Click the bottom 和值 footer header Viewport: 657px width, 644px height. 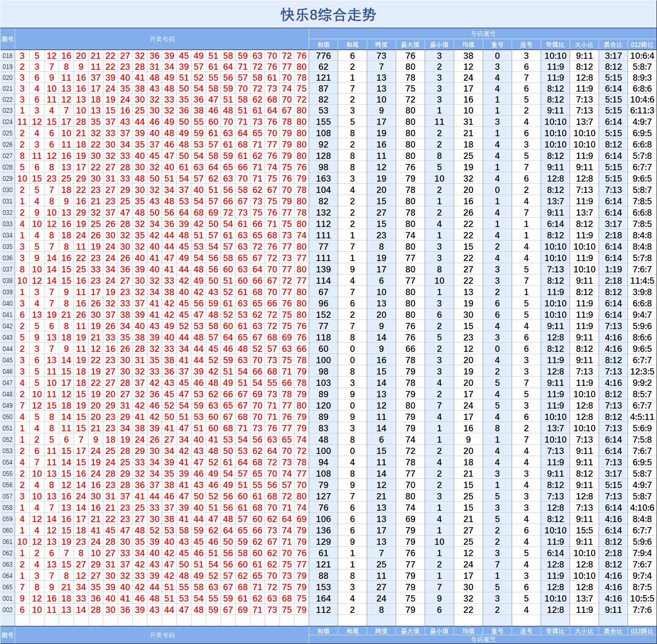[323, 631]
